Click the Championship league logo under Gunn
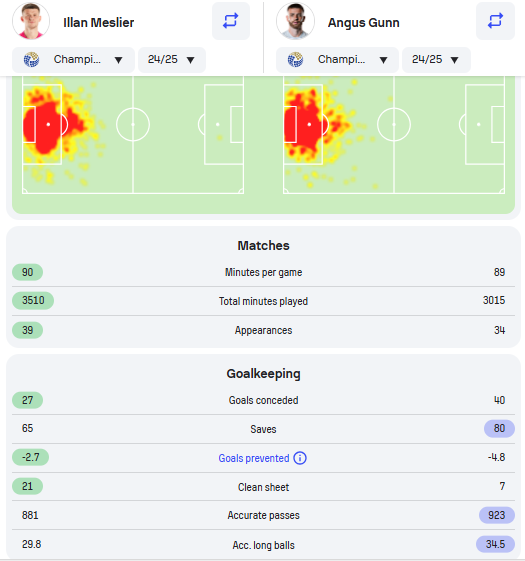Image resolution: width=525 pixels, height=561 pixels. [296, 59]
